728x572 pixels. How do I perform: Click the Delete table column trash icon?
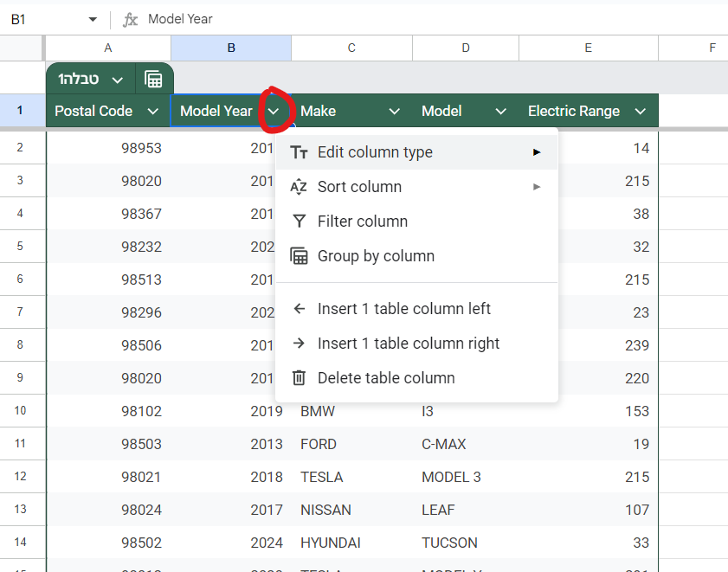click(299, 378)
